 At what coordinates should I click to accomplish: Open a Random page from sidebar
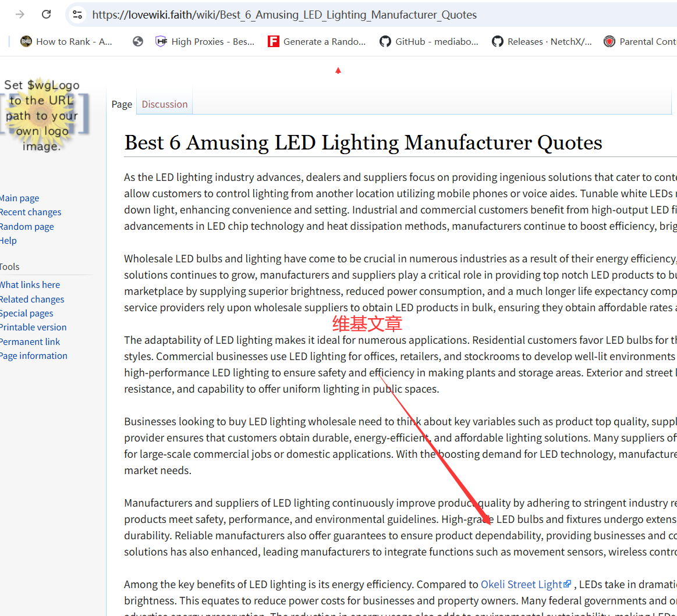point(27,227)
